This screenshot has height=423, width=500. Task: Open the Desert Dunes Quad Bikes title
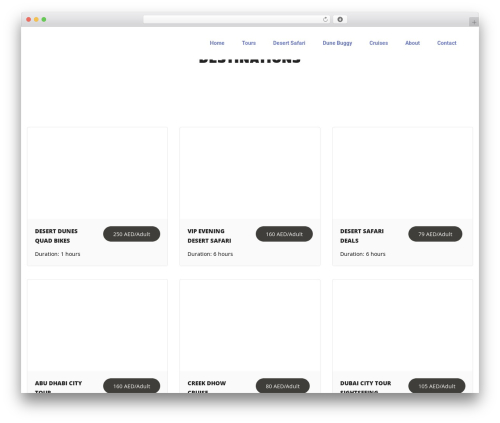coord(56,236)
